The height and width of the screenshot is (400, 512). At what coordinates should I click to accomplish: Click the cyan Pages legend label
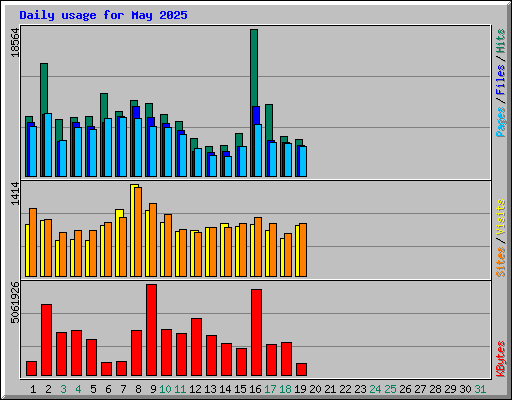coord(500,122)
